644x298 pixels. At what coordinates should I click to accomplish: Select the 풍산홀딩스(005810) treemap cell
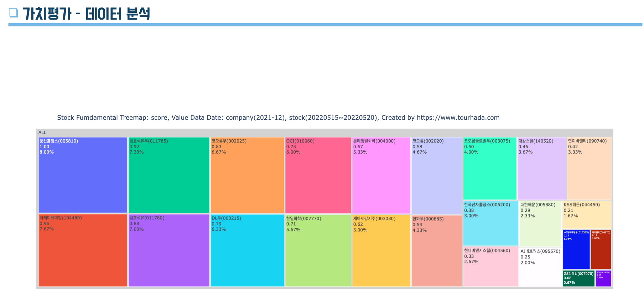[x=83, y=175]
